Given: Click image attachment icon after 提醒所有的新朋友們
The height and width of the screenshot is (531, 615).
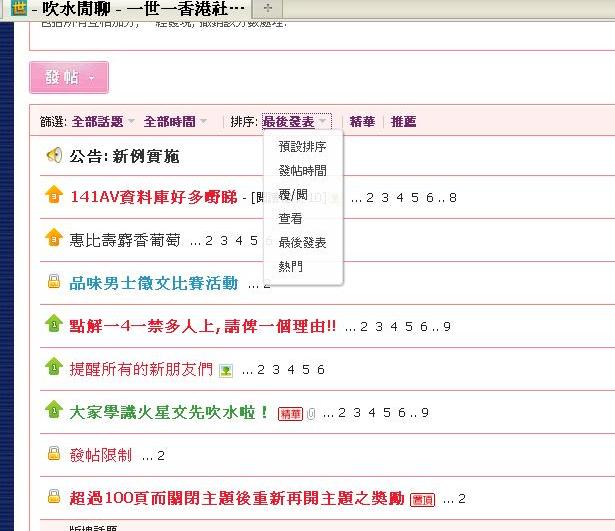Looking at the screenshot, I should point(225,370).
